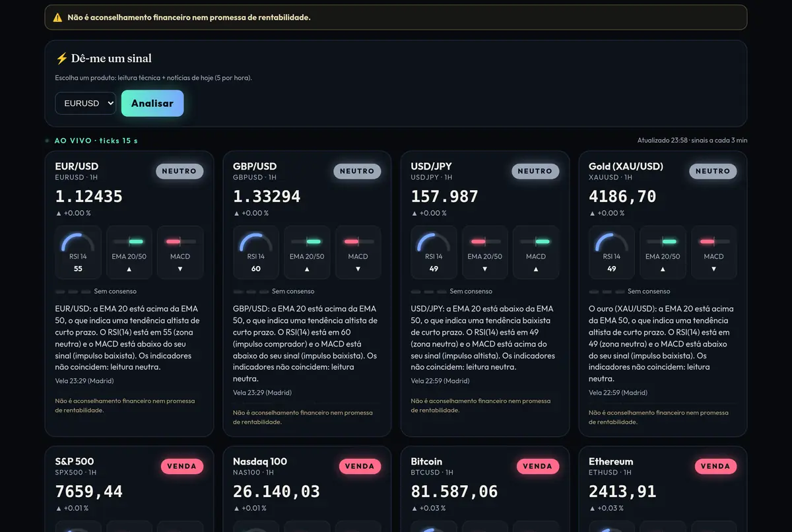Click "Vela 22:59 (Madrid)" on the Gold card
792x532 pixels.
(x=618, y=393)
